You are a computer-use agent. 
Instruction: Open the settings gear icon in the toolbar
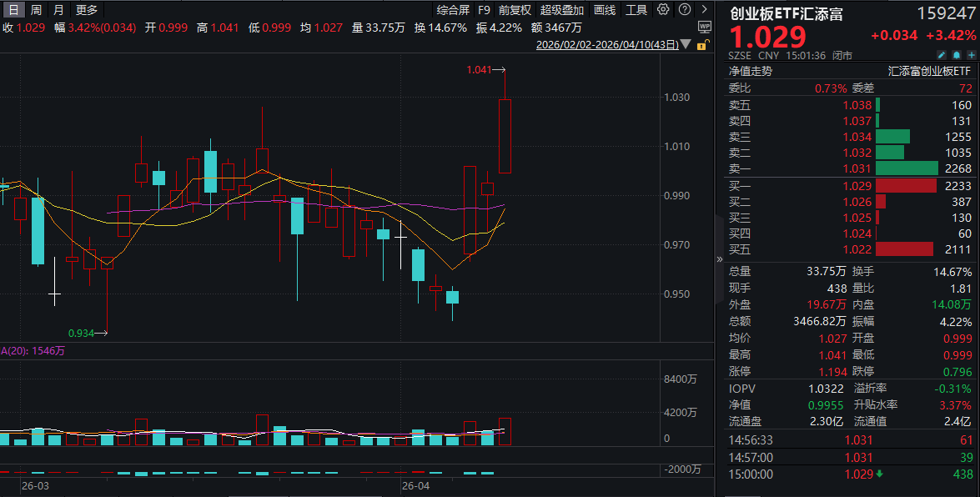[662, 9]
